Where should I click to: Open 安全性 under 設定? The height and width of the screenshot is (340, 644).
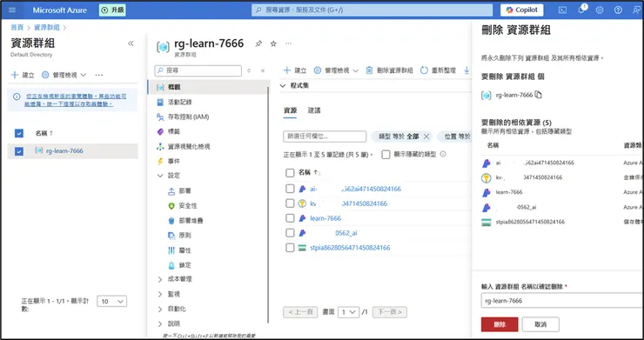(x=188, y=206)
